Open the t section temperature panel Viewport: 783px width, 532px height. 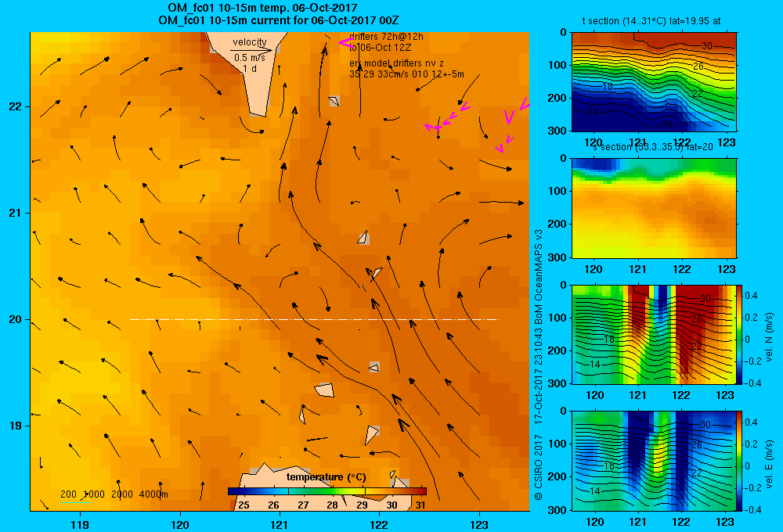pos(654,82)
